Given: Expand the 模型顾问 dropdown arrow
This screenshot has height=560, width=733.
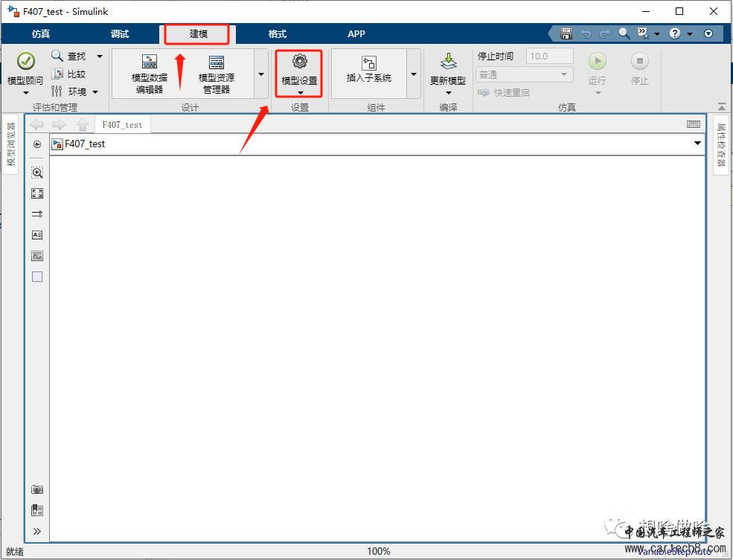Looking at the screenshot, I should tap(26, 93).
